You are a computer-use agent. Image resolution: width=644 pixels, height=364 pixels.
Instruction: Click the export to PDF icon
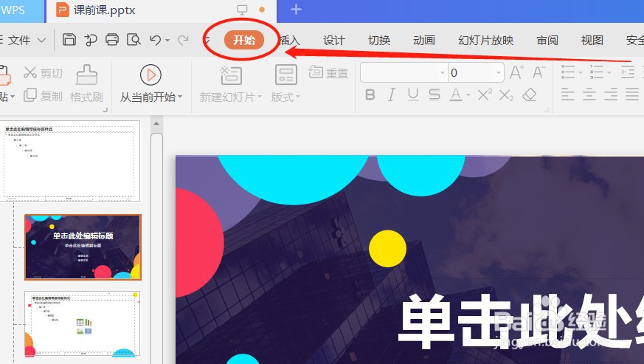click(90, 39)
